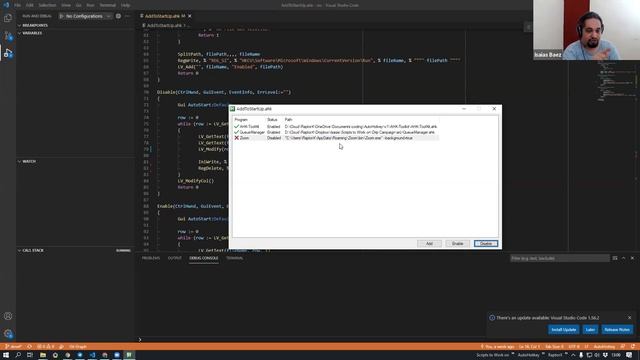640x360 pixels.
Task: Open the No Configurations dropdown
Action: [88, 16]
